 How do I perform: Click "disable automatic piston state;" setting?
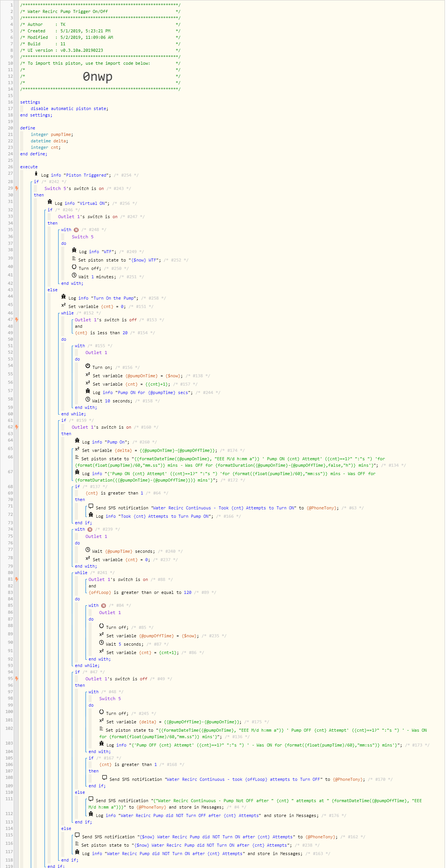[70, 108]
